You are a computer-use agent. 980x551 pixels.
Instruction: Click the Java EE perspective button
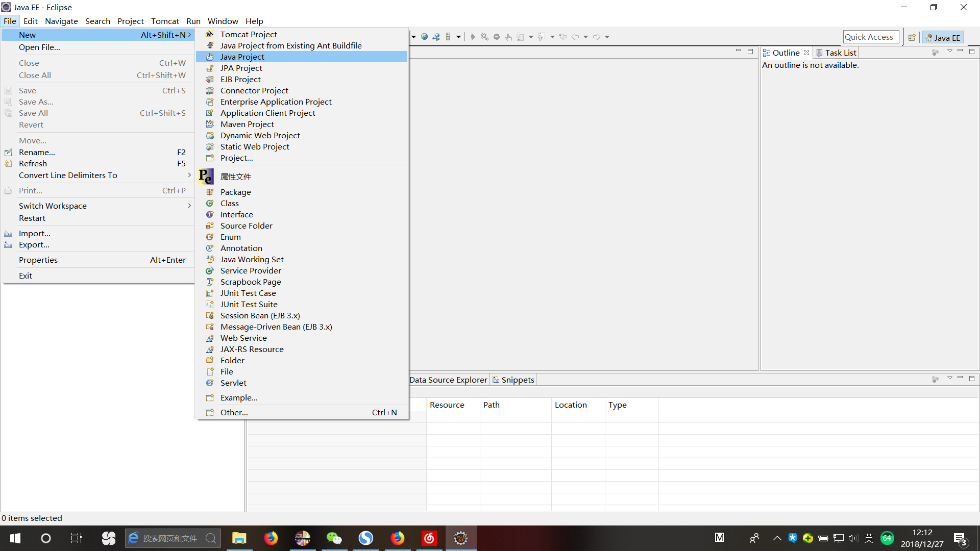tap(943, 37)
